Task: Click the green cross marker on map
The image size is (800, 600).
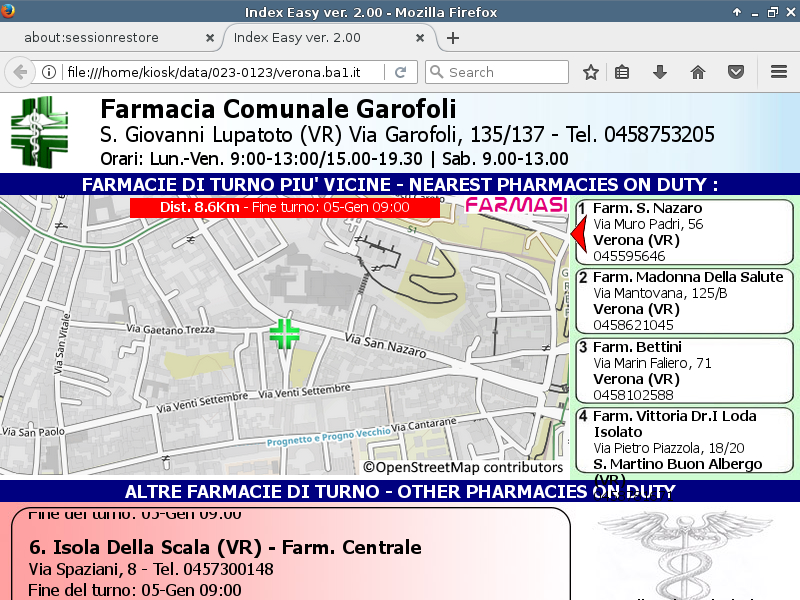Action: click(285, 335)
